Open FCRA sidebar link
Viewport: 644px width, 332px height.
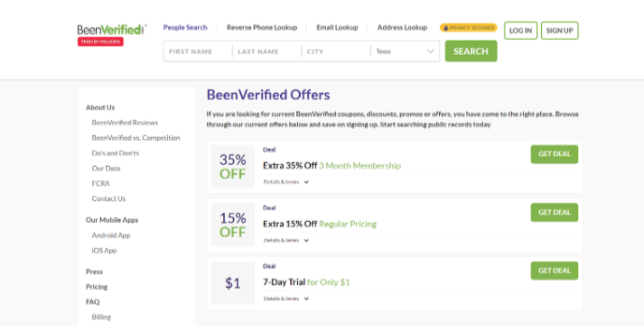point(100,183)
